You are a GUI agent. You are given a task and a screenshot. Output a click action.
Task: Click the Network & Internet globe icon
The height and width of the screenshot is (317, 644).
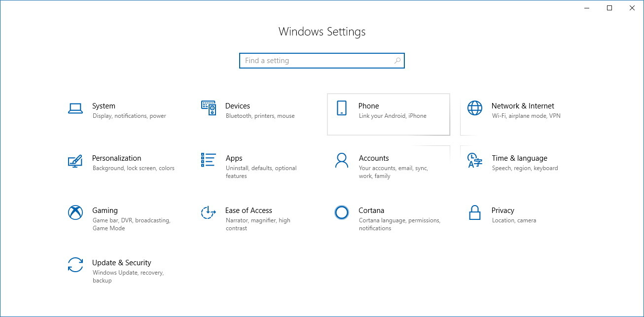coord(475,108)
